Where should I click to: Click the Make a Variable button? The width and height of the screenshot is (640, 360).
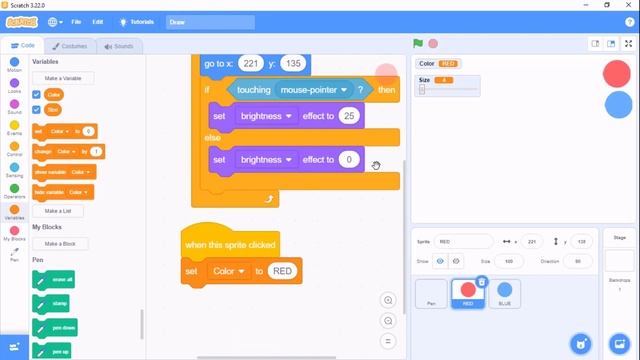(x=63, y=78)
